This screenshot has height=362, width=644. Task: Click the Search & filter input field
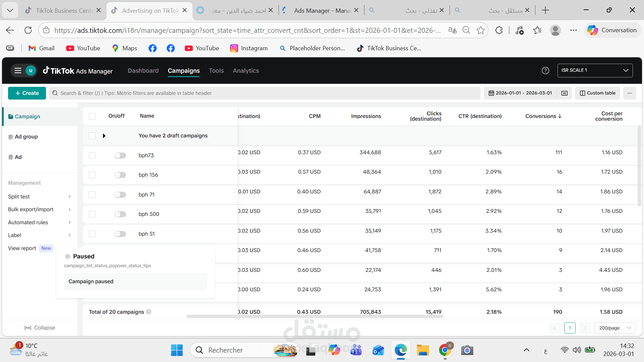pos(265,93)
